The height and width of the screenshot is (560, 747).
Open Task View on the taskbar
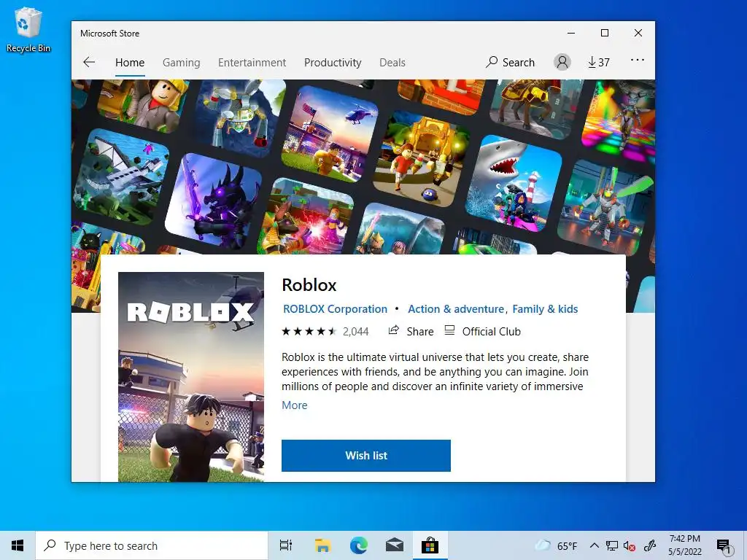click(286, 545)
